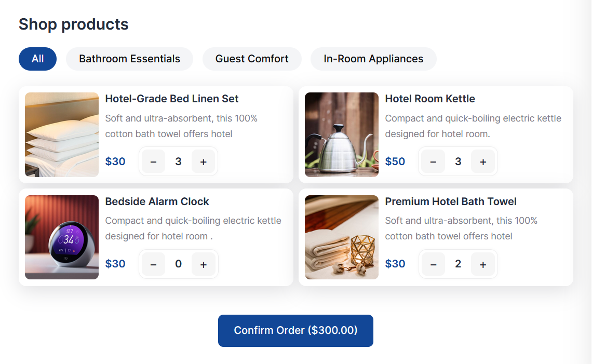The image size is (592, 364).
Task: Click the bath towel product image
Action: [342, 237]
